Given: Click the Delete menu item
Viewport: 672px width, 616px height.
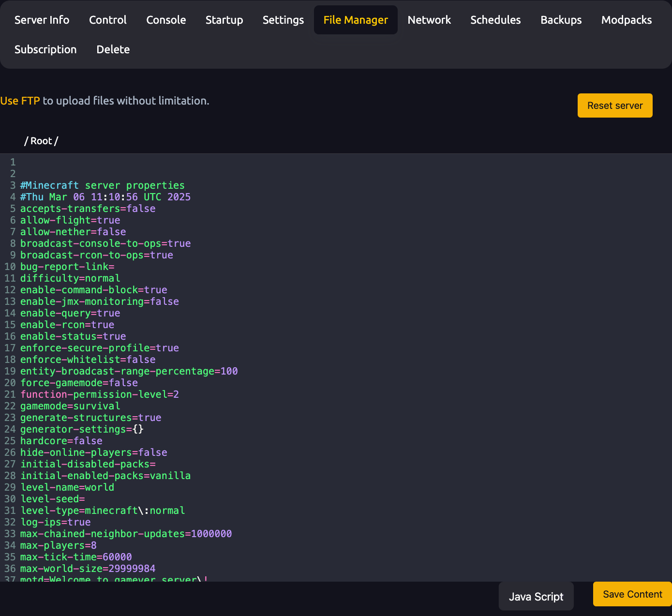Looking at the screenshot, I should click(113, 49).
